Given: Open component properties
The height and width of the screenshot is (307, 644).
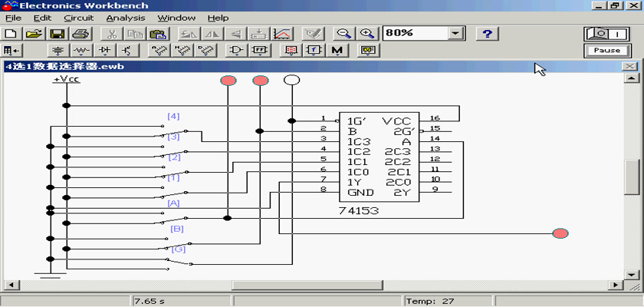Looking at the screenshot, I should (314, 34).
